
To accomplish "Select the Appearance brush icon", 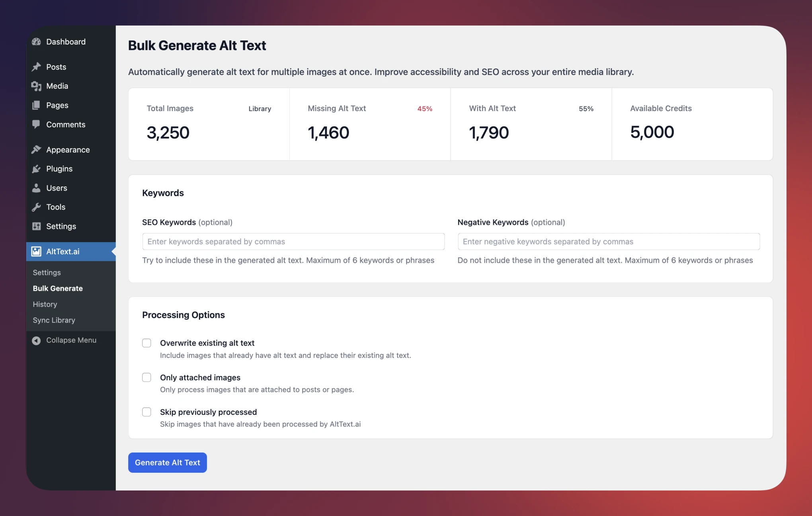I will coord(37,149).
